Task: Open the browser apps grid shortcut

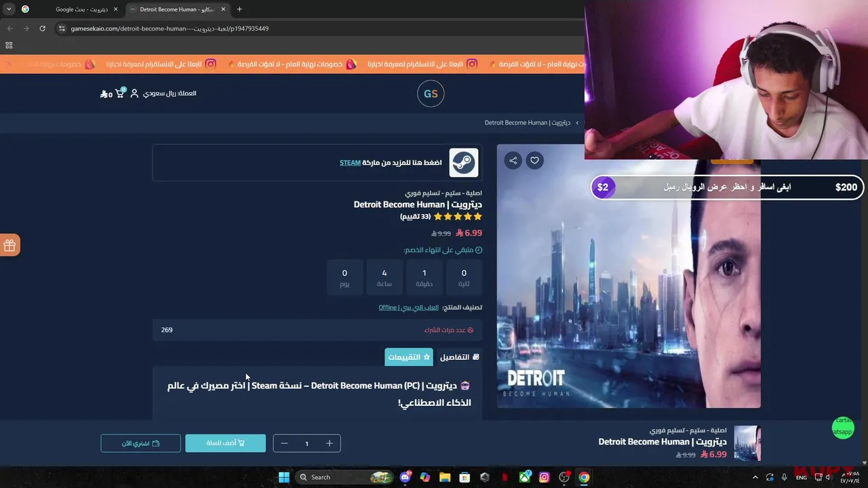Action: coord(9,45)
